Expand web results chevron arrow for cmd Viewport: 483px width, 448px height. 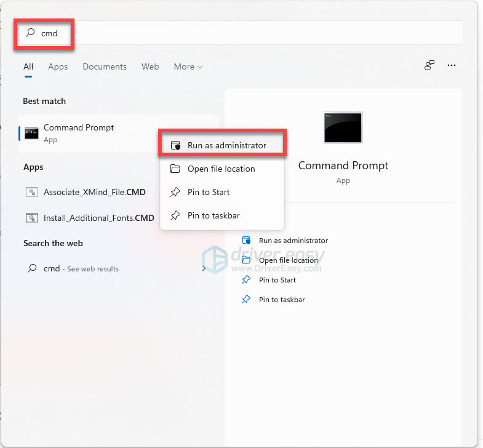point(204,269)
